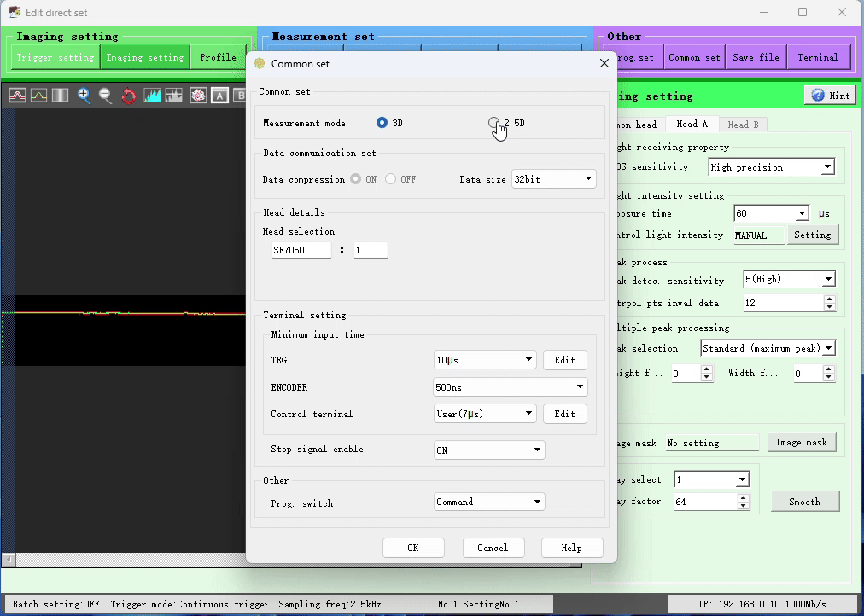864x616 pixels.
Task: Click the head count field showing 1
Action: [x=371, y=250]
